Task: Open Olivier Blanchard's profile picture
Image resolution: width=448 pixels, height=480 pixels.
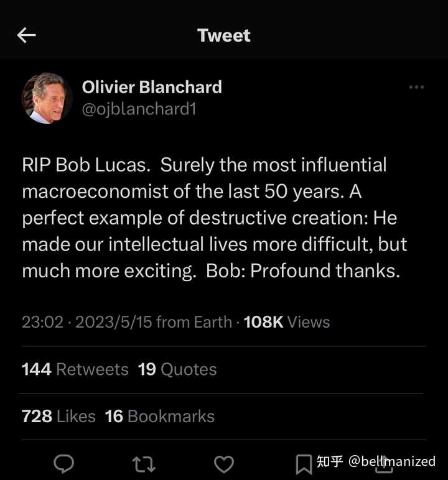Action: 47,98
